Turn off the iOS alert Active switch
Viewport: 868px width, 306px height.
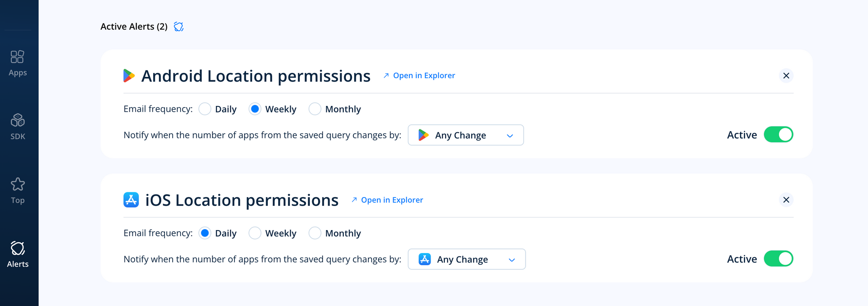pos(778,259)
